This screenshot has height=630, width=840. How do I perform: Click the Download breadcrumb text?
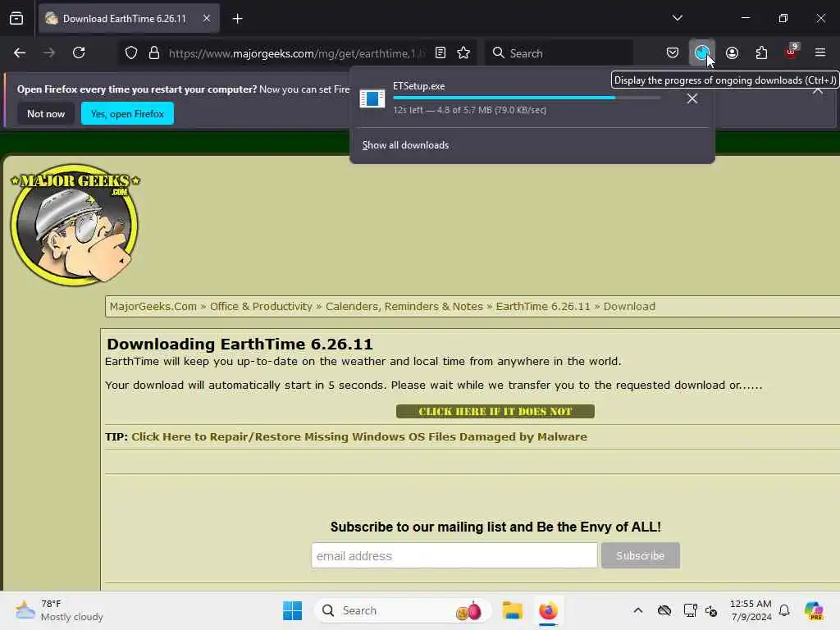click(x=629, y=307)
